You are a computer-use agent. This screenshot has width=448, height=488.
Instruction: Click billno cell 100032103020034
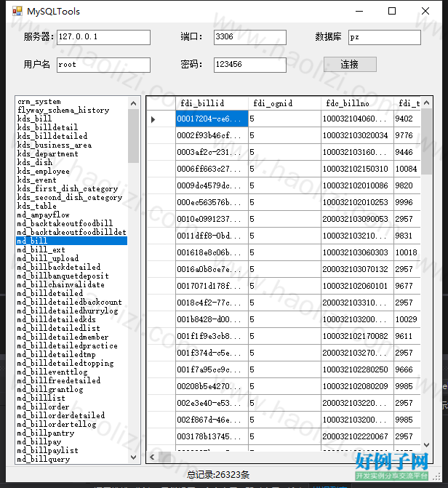pos(357,135)
